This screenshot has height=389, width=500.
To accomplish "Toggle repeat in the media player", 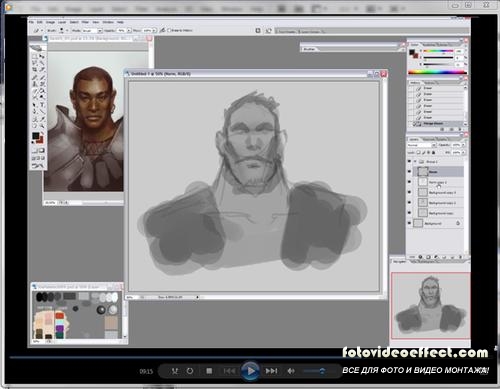I will [x=190, y=371].
